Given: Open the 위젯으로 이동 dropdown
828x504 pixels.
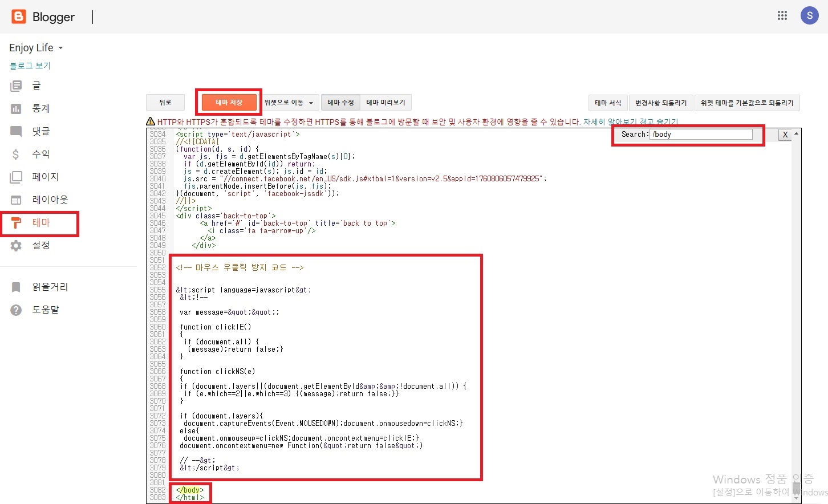Looking at the screenshot, I should [x=289, y=103].
